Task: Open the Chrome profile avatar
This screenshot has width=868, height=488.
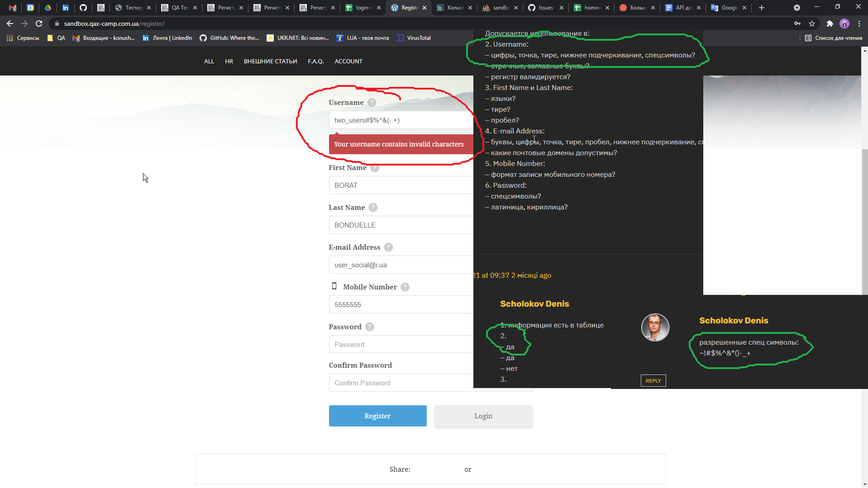Action: 844,24
